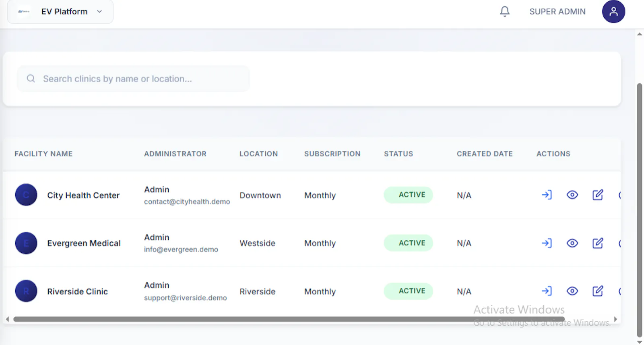This screenshot has width=644, height=345.
Task: Click the vertical page scrollbar thumb
Action: pos(640,210)
